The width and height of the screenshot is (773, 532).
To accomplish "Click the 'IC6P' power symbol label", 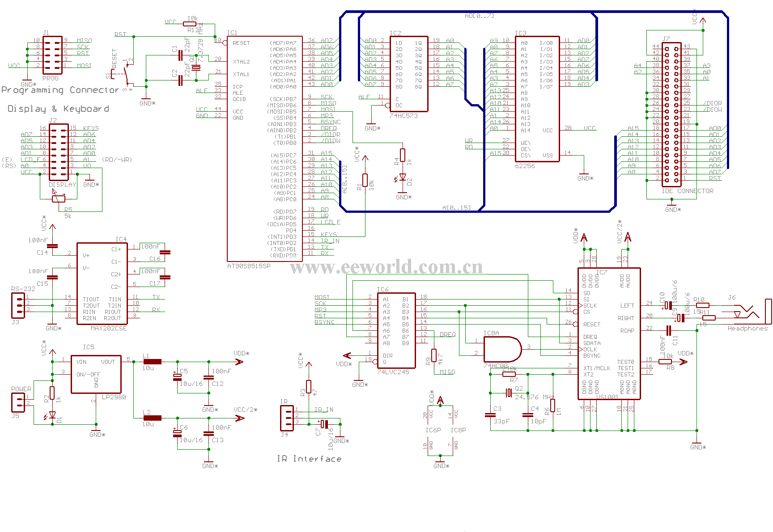I will [x=433, y=430].
